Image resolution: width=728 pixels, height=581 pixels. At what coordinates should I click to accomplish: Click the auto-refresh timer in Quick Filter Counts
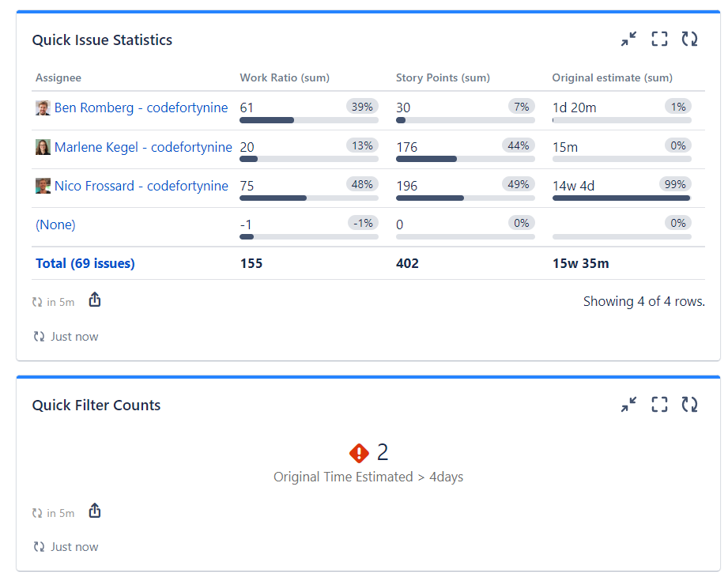(x=53, y=511)
